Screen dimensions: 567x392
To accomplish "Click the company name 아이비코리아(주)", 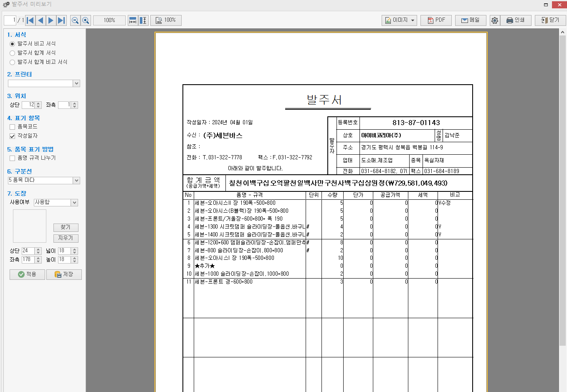I will (381, 135).
